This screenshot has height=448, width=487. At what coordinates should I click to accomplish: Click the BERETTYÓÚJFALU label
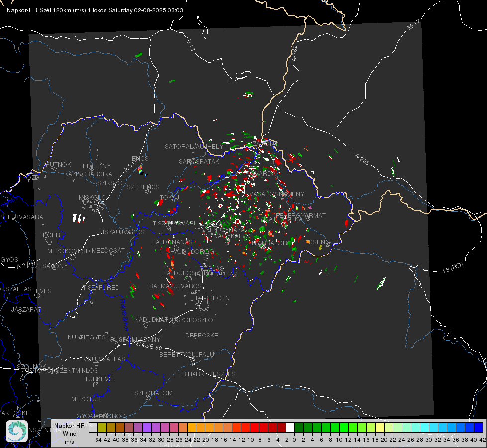(x=187, y=355)
